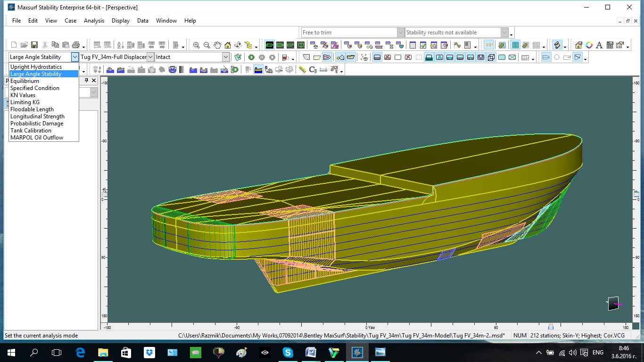Click the Start Analysis green play button
Image resolution: width=644 pixels, height=362 pixels.
click(251, 58)
